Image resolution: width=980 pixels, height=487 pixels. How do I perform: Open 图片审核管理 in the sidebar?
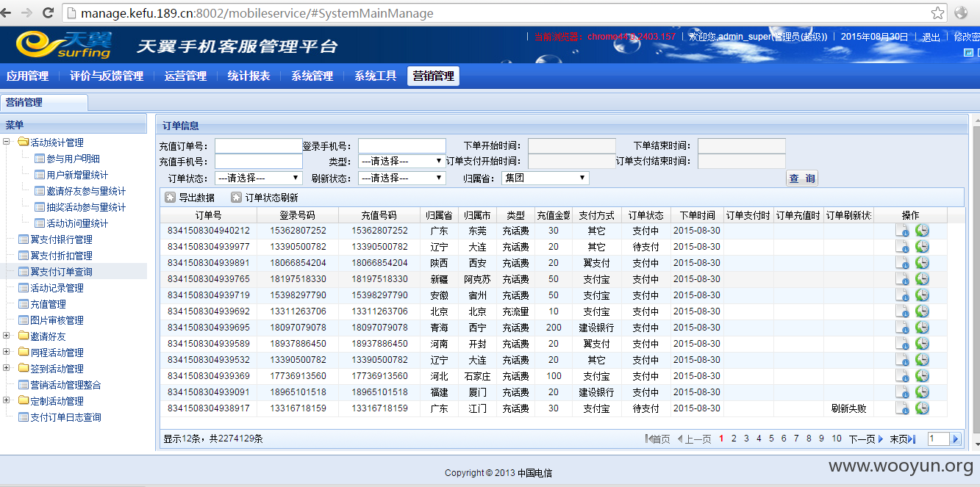[x=57, y=320]
